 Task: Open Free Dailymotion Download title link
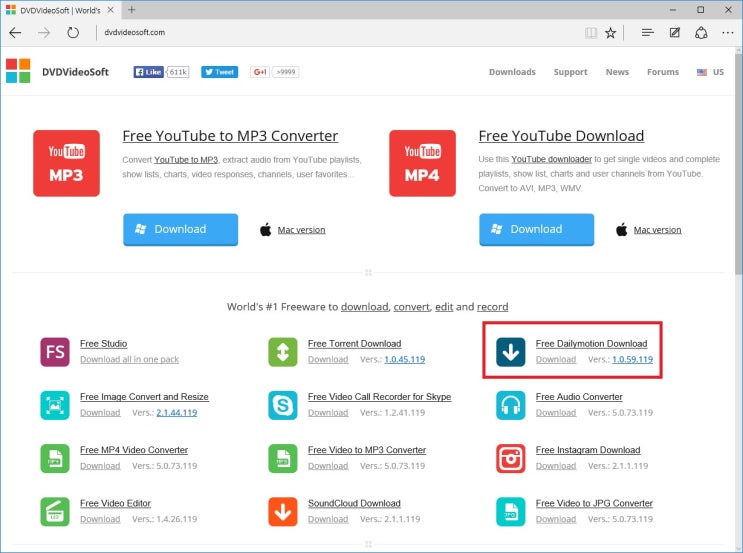(x=591, y=344)
